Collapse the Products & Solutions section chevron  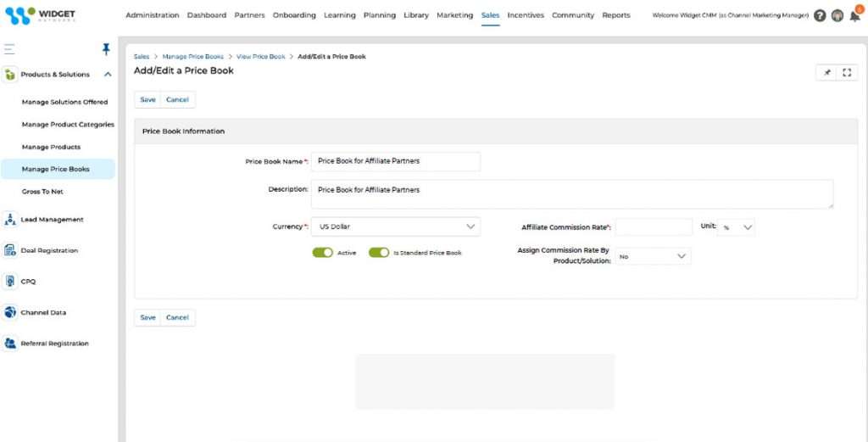coord(108,74)
